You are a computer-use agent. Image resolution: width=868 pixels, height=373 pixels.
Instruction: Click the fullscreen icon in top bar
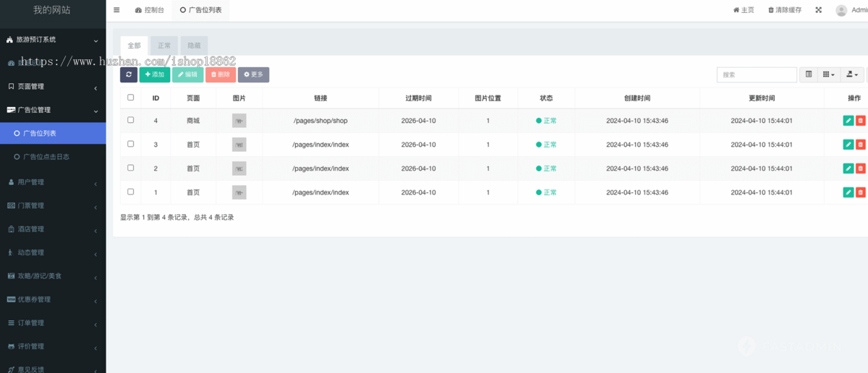(818, 10)
